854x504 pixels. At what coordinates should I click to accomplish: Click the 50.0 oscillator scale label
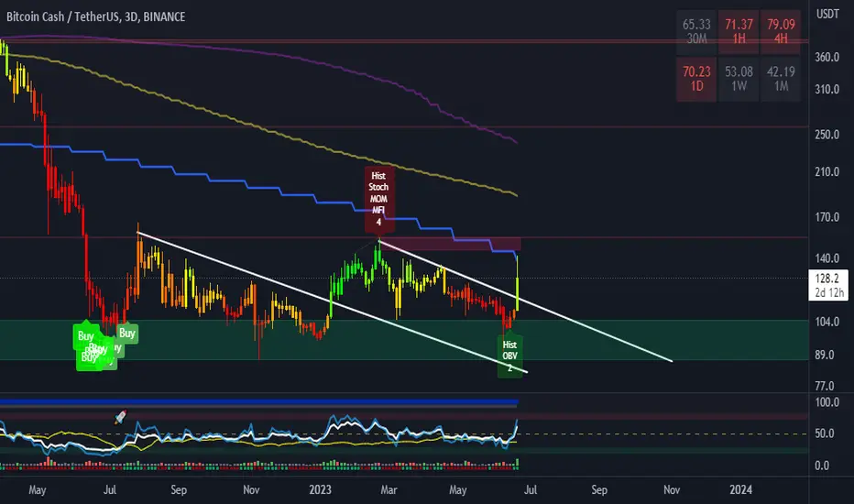[827, 433]
